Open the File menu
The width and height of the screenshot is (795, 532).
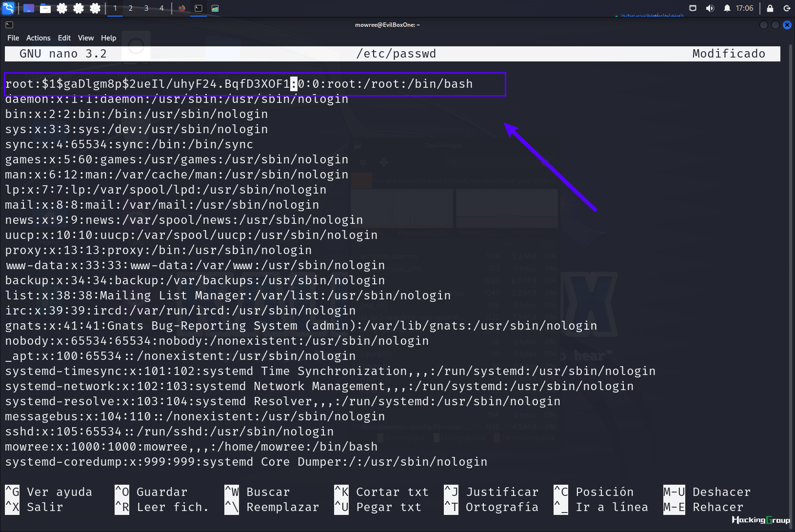click(x=13, y=38)
